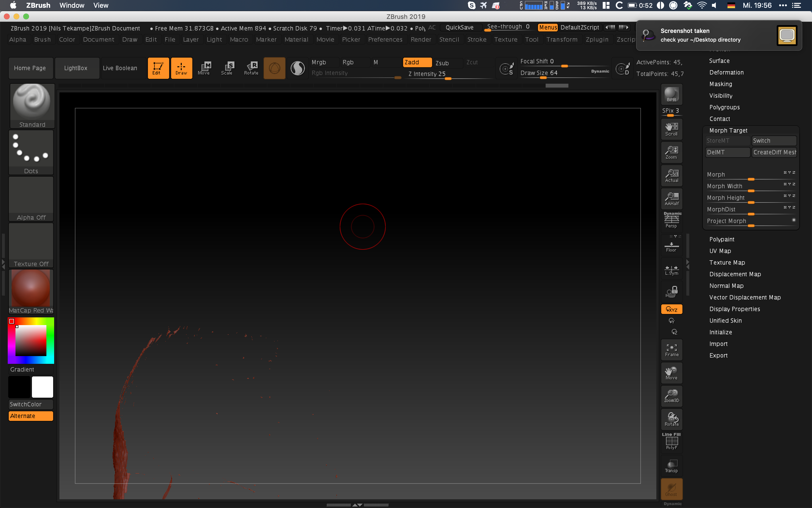This screenshot has height=508, width=812.
Task: Open the Document menu
Action: pyautogui.click(x=98, y=40)
